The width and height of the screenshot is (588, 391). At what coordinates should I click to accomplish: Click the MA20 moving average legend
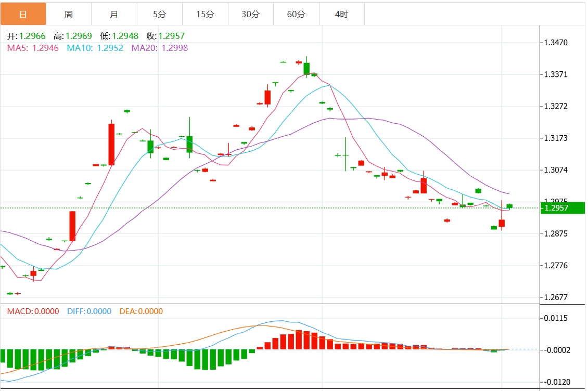[159, 48]
